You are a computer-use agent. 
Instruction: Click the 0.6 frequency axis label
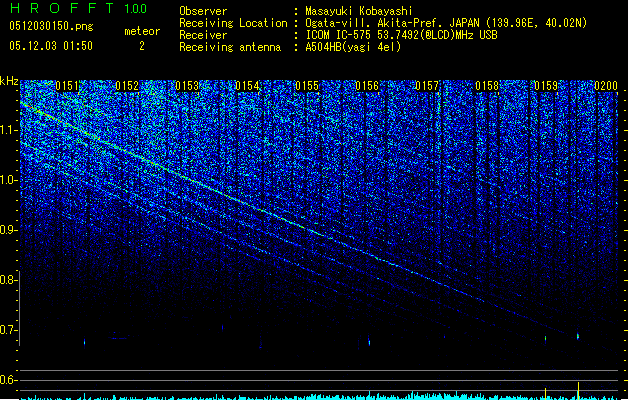(9, 380)
